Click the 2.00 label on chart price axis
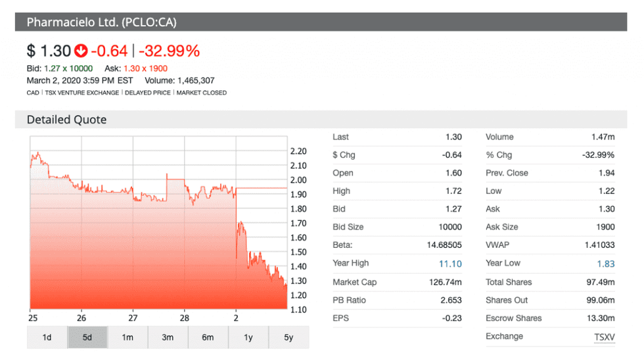This screenshot has height=363, width=644. pos(298,180)
